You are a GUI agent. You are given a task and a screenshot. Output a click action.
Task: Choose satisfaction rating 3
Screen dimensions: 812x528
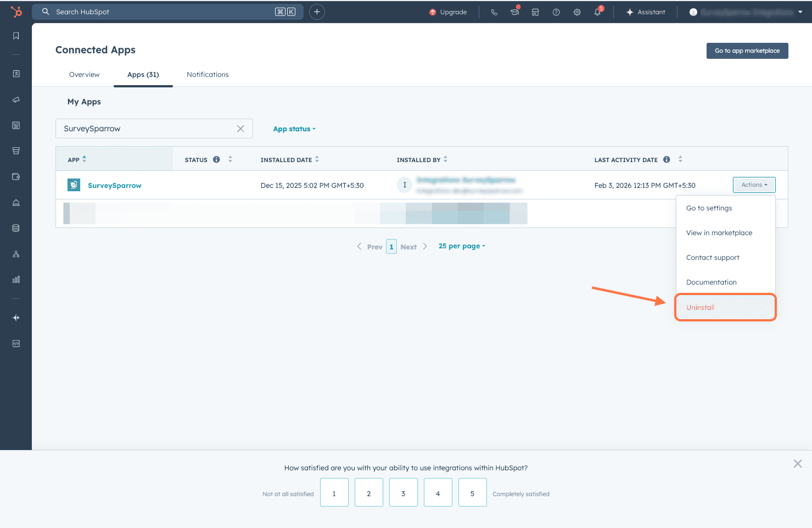(x=403, y=492)
